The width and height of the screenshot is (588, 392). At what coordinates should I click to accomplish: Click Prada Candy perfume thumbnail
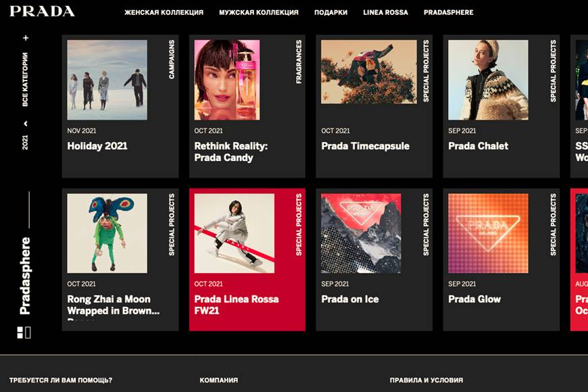pyautogui.click(x=227, y=80)
